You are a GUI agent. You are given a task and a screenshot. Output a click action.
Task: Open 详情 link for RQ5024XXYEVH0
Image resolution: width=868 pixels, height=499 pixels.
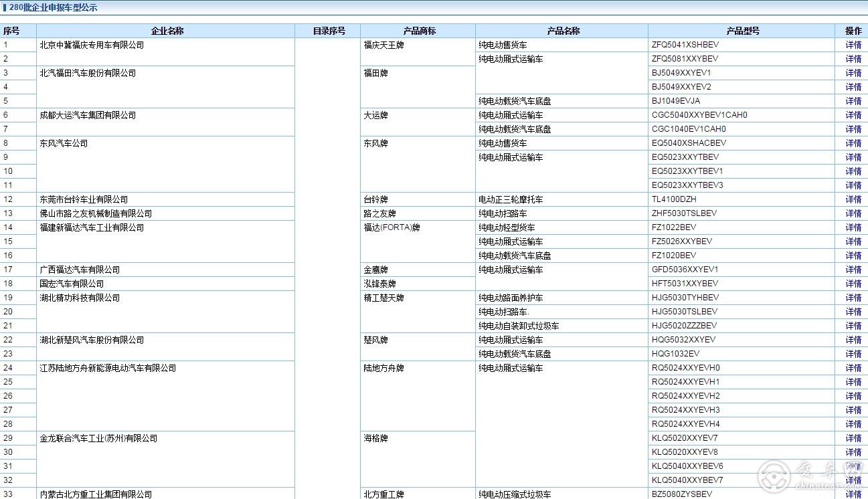tap(853, 369)
